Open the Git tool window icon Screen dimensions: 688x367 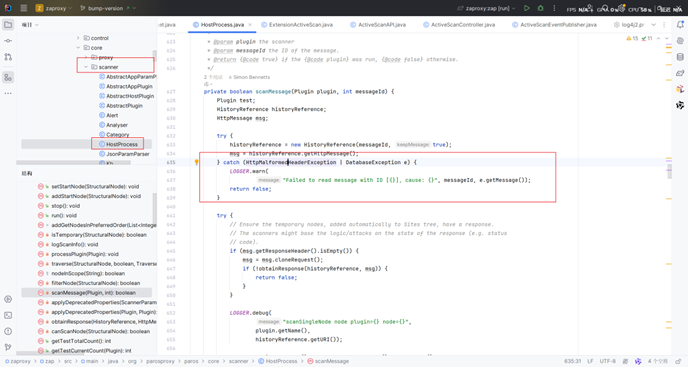pyautogui.click(x=8, y=347)
